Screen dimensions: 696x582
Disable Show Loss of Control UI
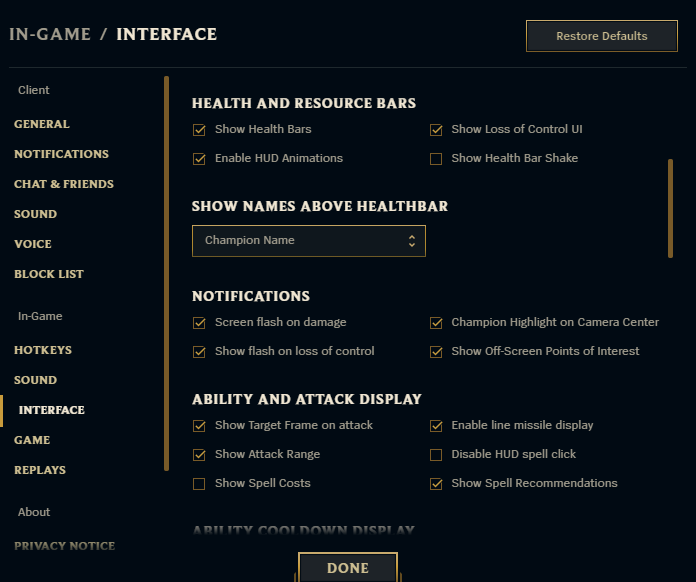pos(436,130)
